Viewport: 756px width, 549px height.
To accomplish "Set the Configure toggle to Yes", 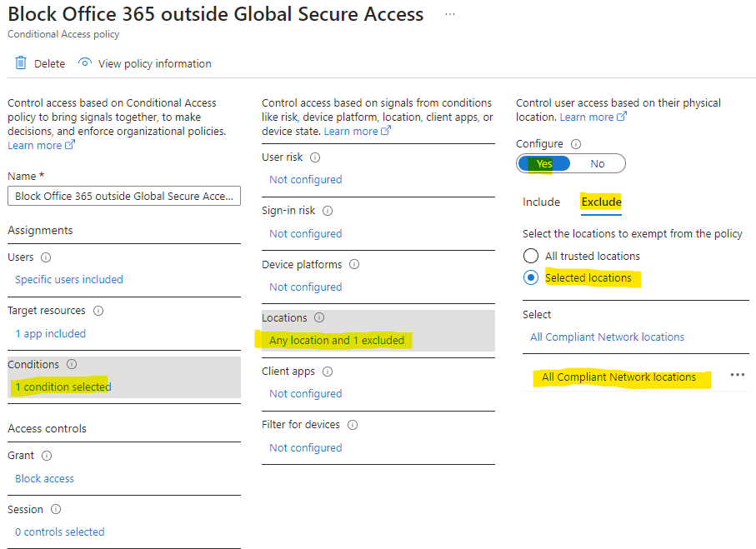I will pyautogui.click(x=543, y=164).
